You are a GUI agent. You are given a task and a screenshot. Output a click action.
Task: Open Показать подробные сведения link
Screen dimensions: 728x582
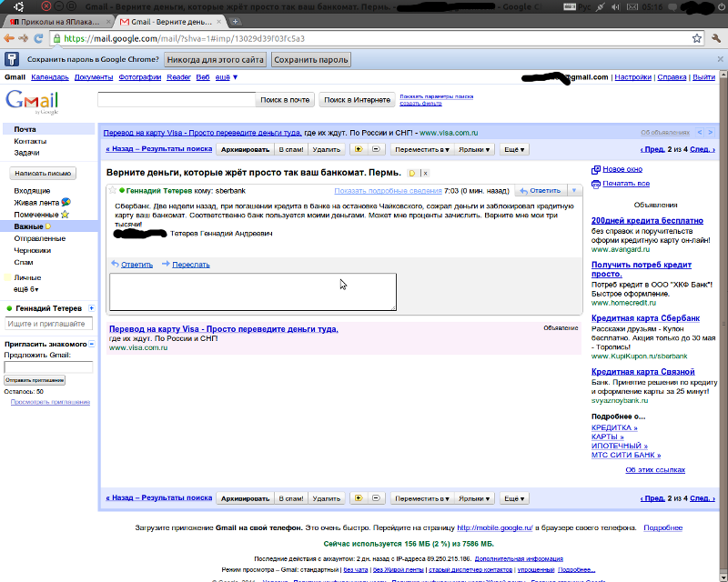tap(389, 191)
